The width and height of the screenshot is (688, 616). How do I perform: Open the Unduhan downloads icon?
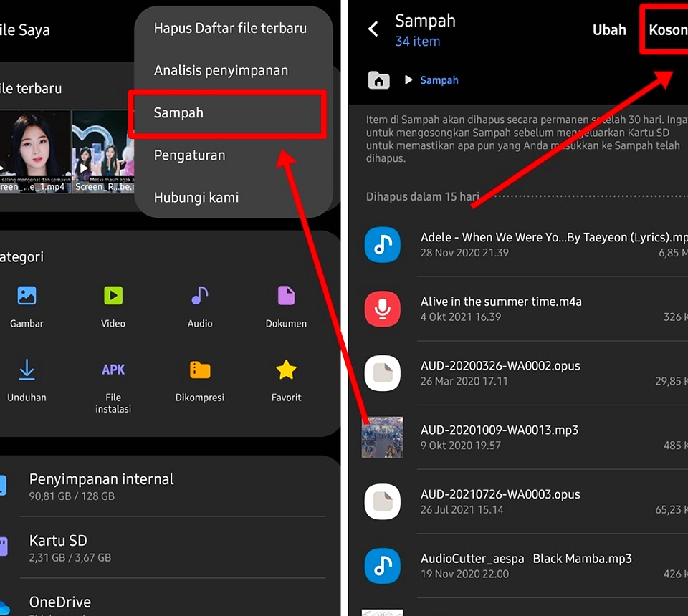[x=27, y=370]
